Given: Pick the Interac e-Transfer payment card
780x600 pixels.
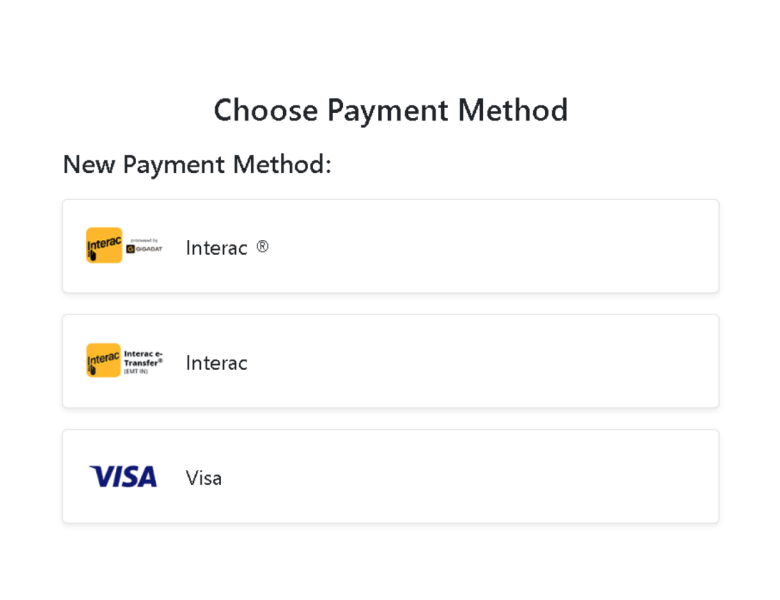Looking at the screenshot, I should point(450,361).
